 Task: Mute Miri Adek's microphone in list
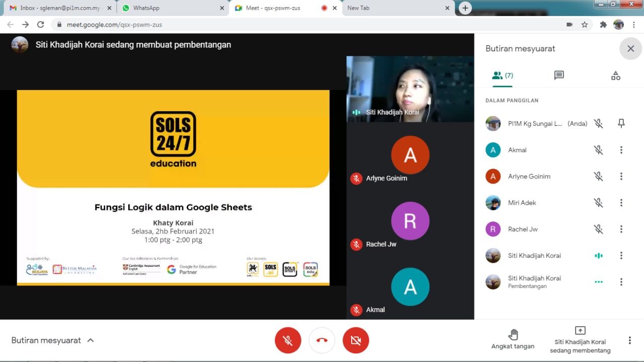(x=598, y=203)
